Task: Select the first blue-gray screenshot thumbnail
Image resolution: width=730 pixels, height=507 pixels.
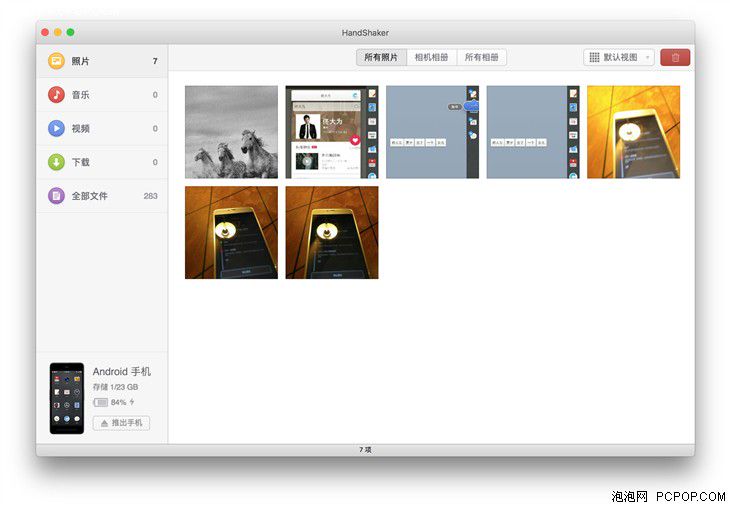Action: click(433, 132)
